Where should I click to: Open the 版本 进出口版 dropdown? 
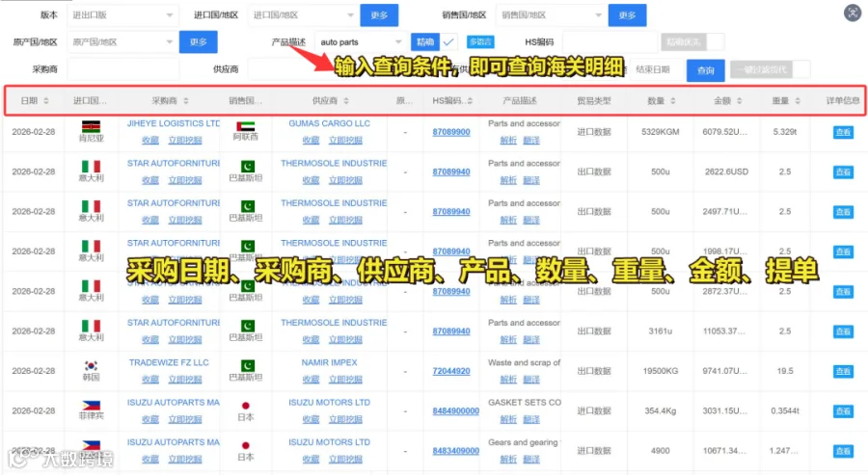[122, 14]
